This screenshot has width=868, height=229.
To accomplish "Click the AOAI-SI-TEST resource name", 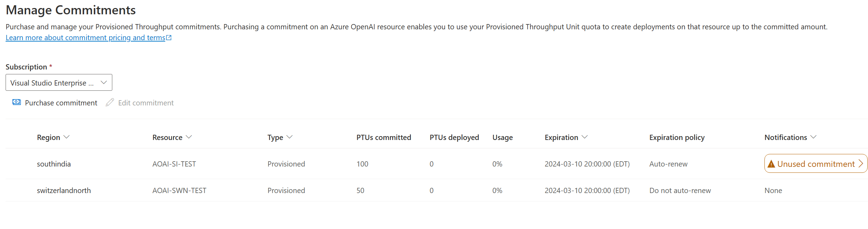I will tap(174, 164).
